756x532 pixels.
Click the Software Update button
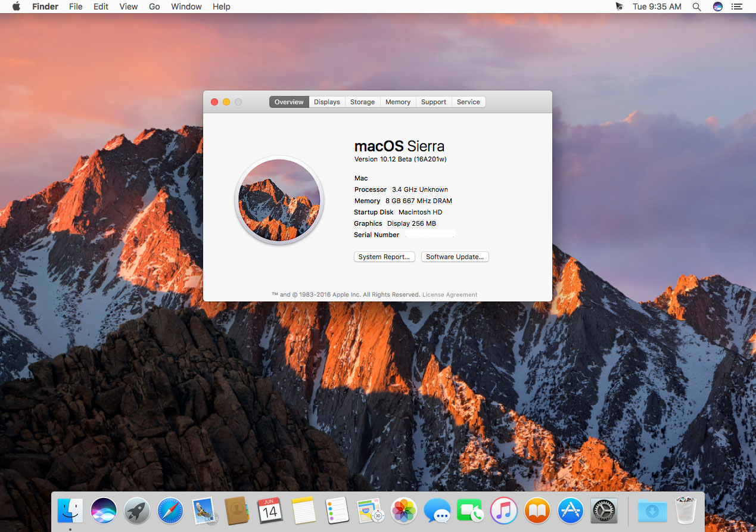(455, 257)
